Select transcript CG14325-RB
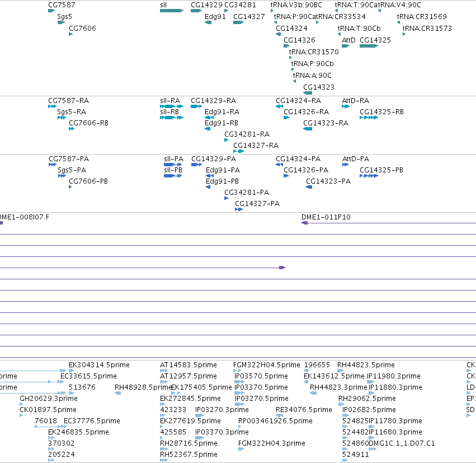This screenshot has width=476, height=463. (382, 112)
